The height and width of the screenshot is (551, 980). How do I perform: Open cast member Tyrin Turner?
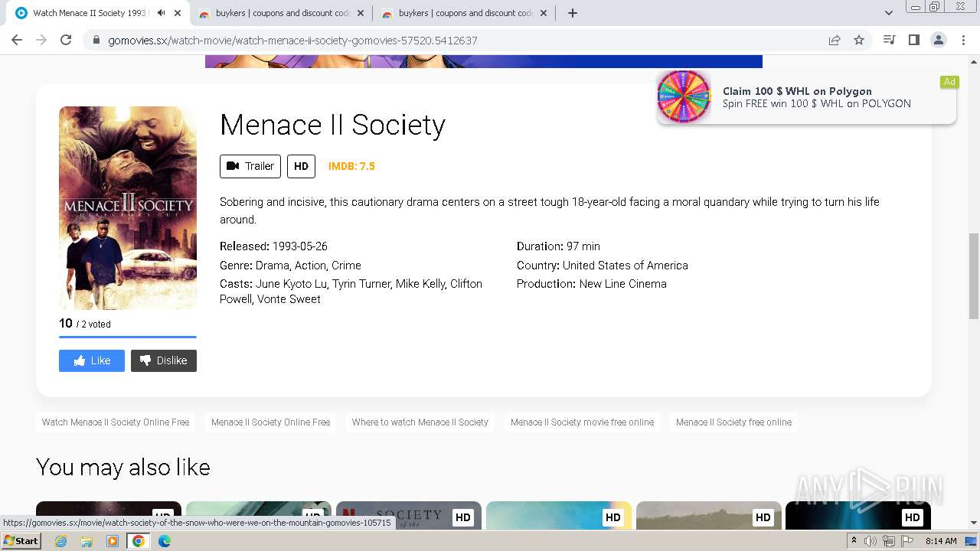(x=363, y=284)
